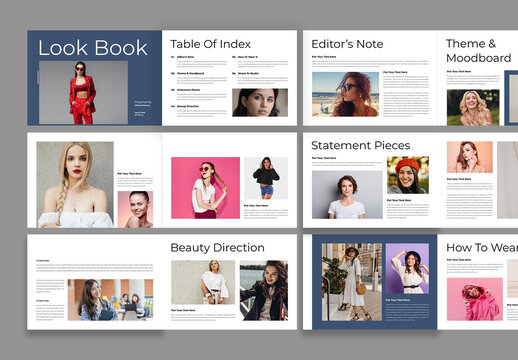This screenshot has height=360, width=518.
Task: Click the "Statement Pieces" heading
Action: tap(360, 145)
